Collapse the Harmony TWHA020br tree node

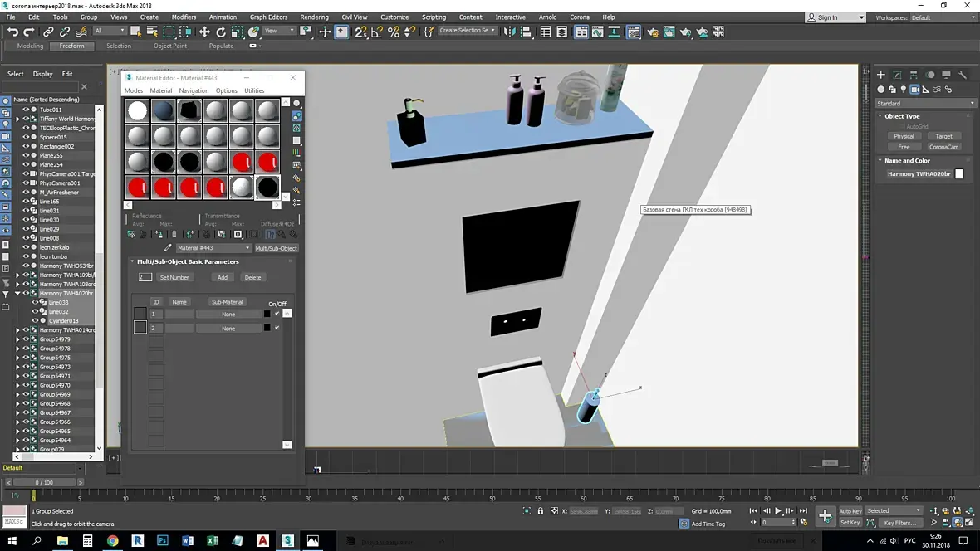coord(17,293)
